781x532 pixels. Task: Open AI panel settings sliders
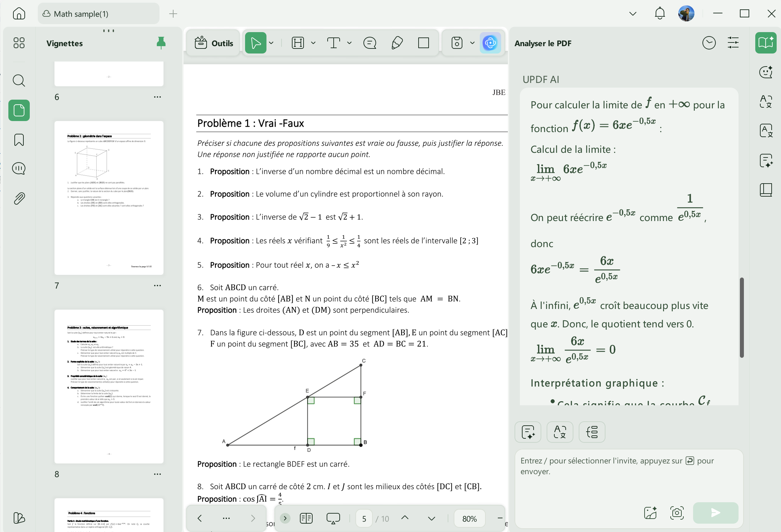tap(733, 43)
